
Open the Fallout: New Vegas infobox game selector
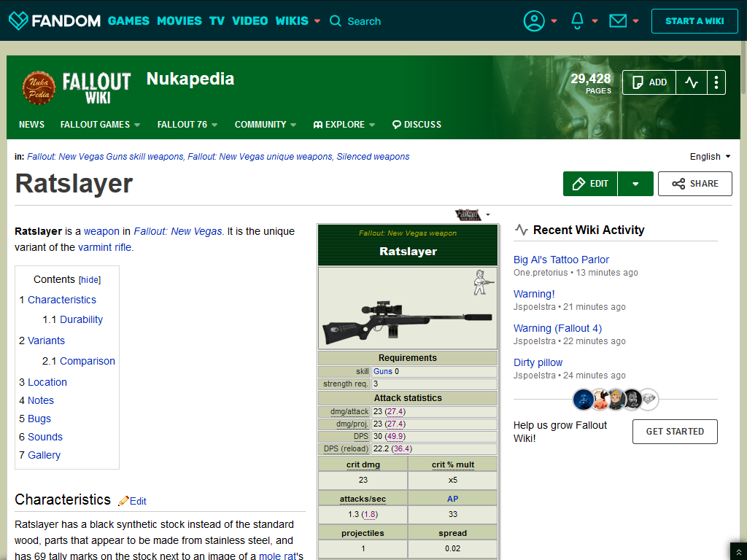tap(471, 214)
